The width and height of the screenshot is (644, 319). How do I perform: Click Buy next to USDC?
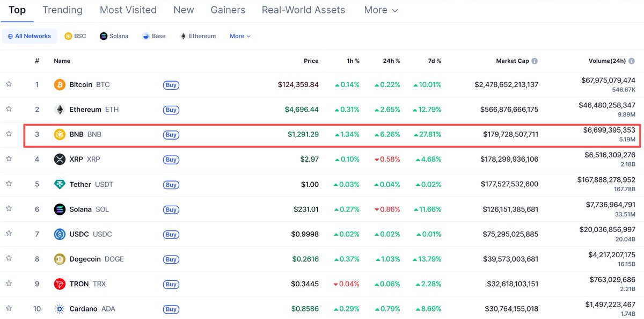[171, 234]
